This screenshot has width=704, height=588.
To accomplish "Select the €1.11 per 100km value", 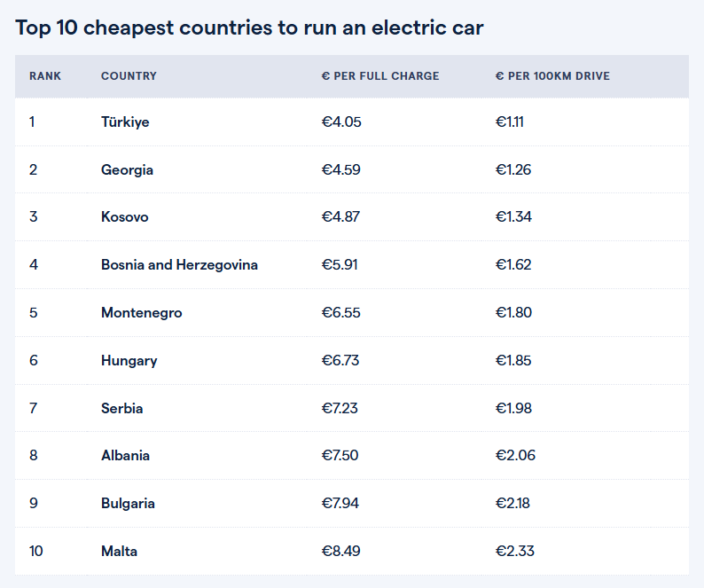I will click(x=510, y=122).
